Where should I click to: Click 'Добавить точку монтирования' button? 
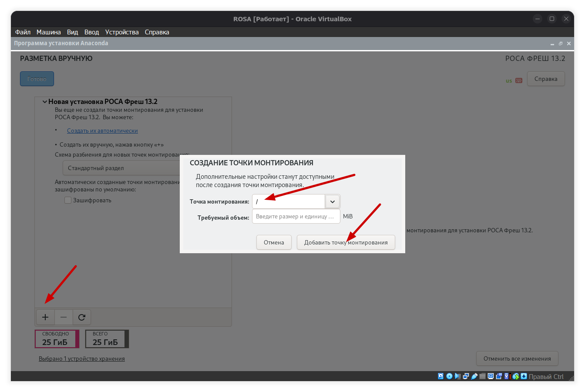(346, 242)
